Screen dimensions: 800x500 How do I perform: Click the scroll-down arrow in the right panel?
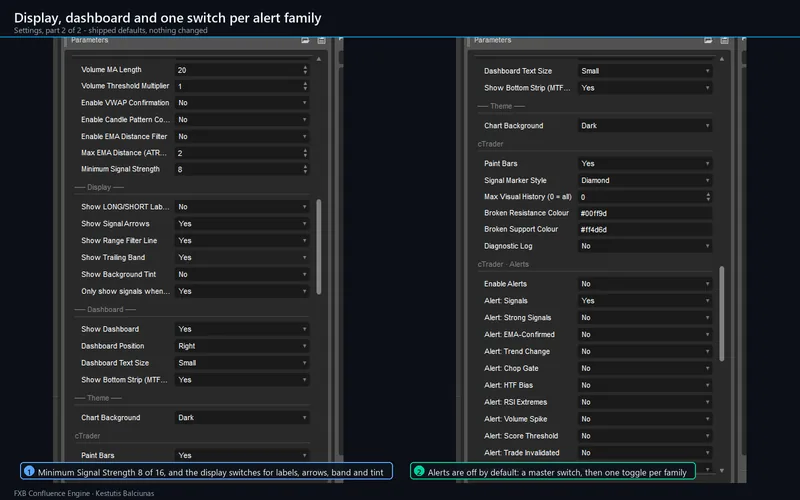pyautogui.click(x=722, y=470)
